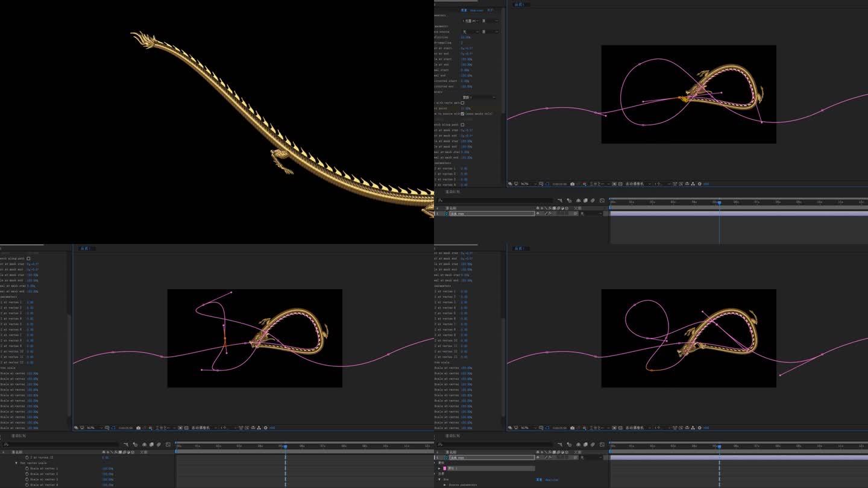Click 关于 about link in top-right effects panel
Viewport: 868px width, 488px height.
coord(491,10)
